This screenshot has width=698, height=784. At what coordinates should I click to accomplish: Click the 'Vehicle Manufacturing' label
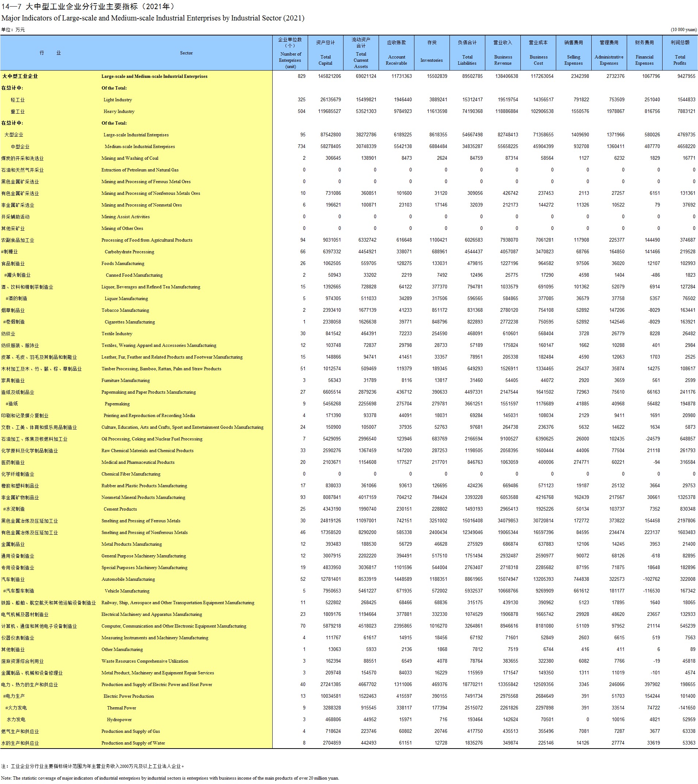click(127, 591)
